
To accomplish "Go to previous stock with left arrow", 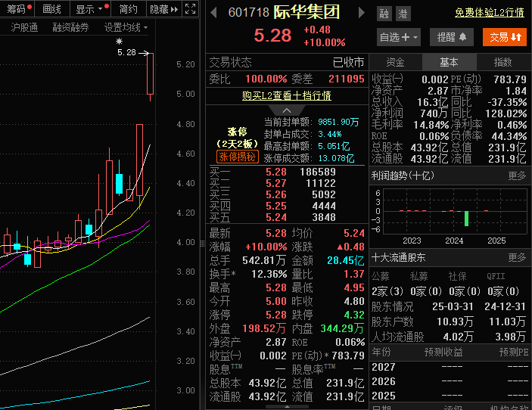I will click(x=214, y=13).
